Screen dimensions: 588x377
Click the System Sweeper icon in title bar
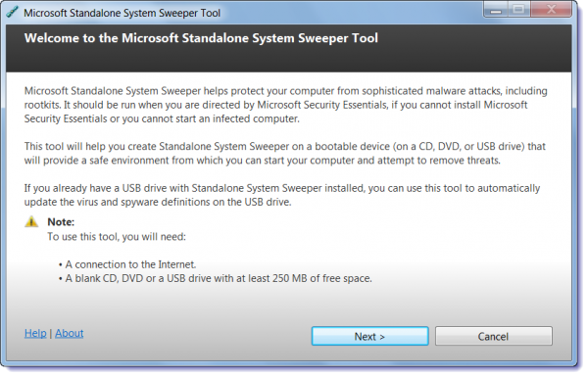coord(13,13)
